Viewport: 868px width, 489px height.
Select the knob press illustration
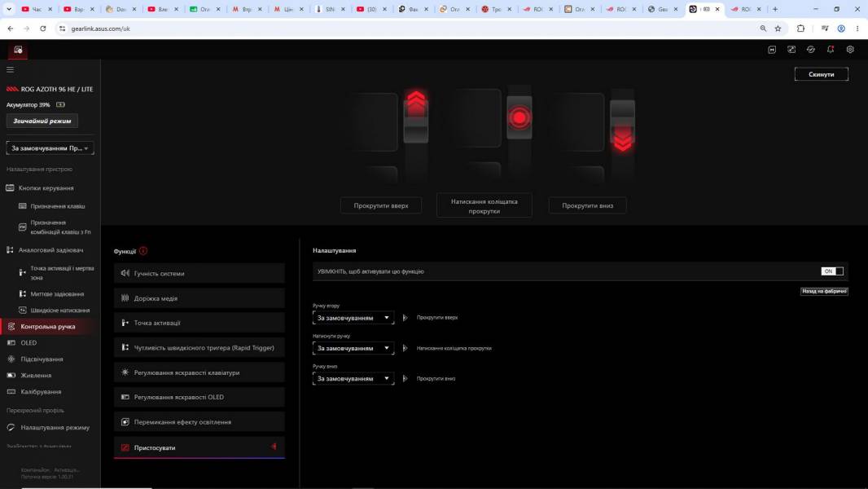click(519, 117)
